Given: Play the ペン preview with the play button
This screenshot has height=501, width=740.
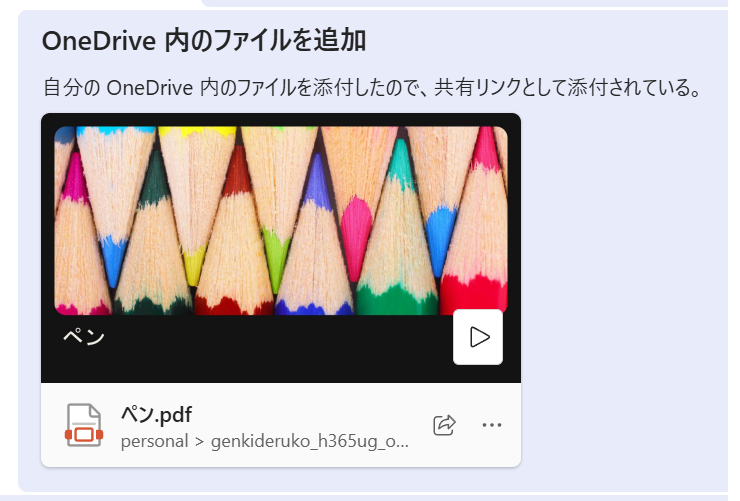Looking at the screenshot, I should click(x=478, y=337).
